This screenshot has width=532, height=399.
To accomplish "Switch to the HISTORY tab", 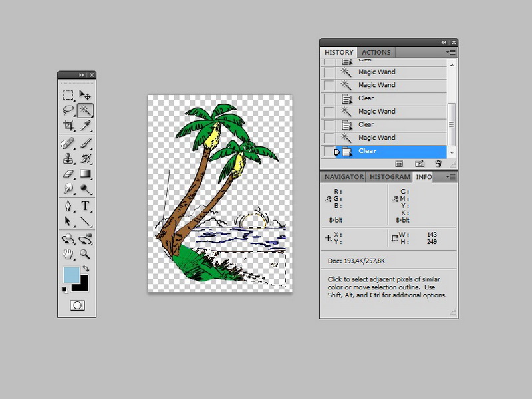I will tap(338, 53).
